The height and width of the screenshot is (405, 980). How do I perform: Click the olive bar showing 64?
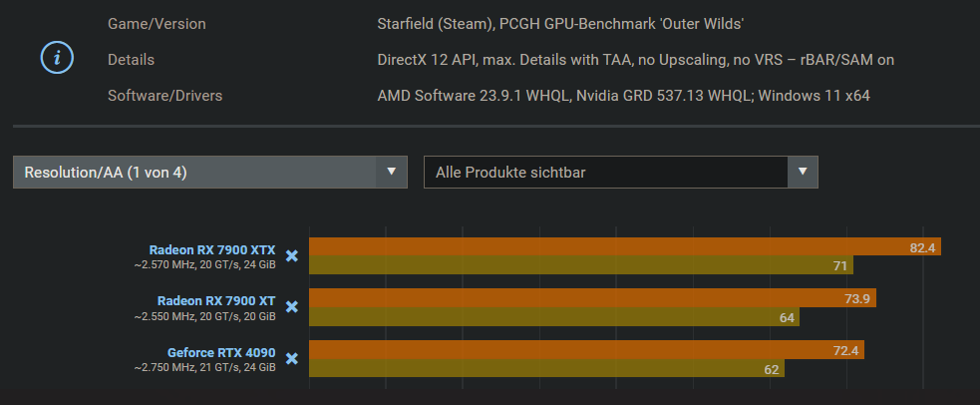554,317
